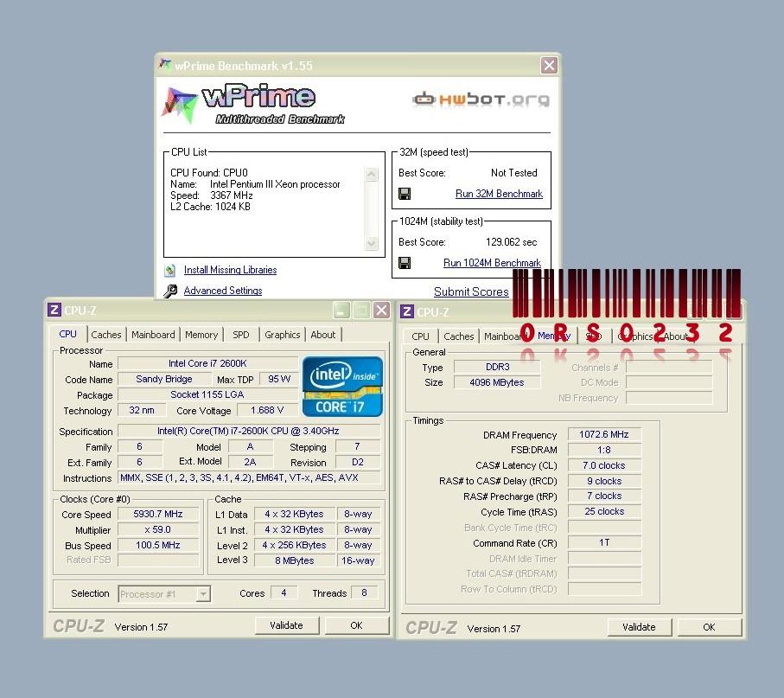This screenshot has height=698, width=784.
Task: Open About tab in left CPU-Z window
Action: coord(323,335)
